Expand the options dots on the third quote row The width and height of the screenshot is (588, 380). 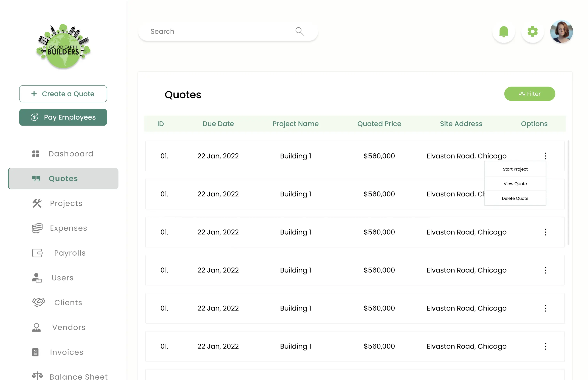[x=545, y=232]
